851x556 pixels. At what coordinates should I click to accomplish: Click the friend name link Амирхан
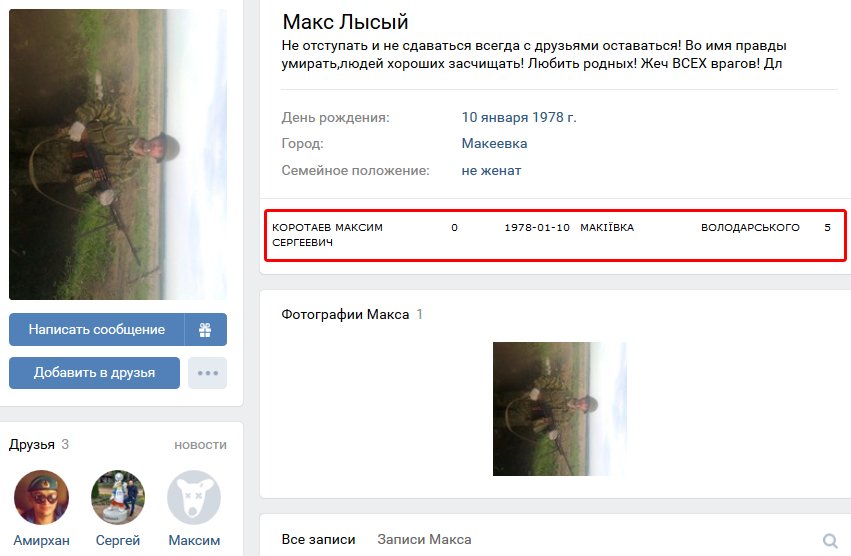(41, 540)
